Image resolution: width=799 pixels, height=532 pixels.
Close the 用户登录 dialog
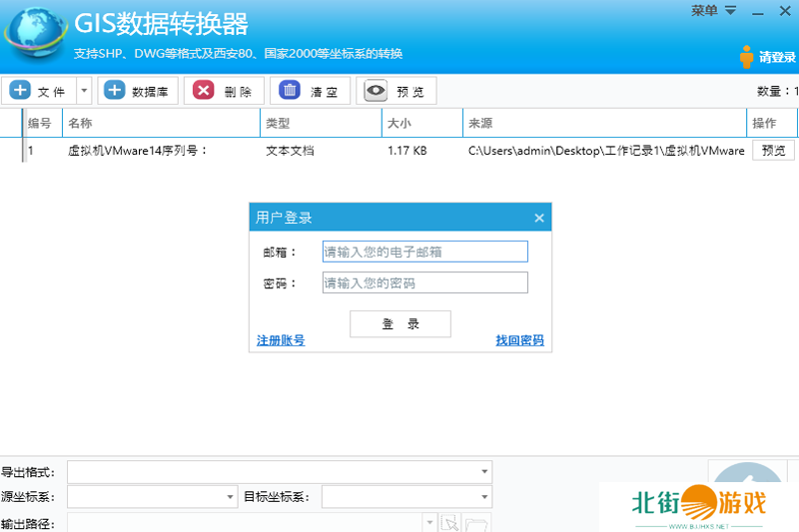tap(539, 218)
